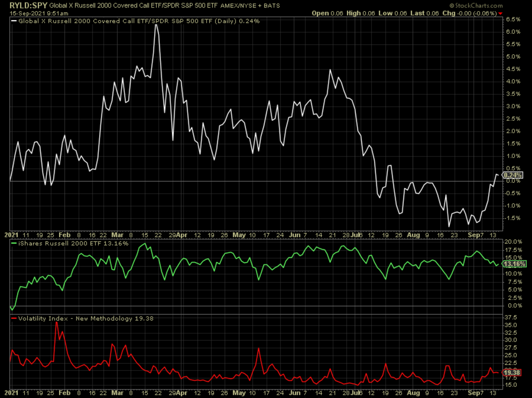Click the 0.24% current value tag
Screen dimensions: 532x398
click(x=513, y=175)
